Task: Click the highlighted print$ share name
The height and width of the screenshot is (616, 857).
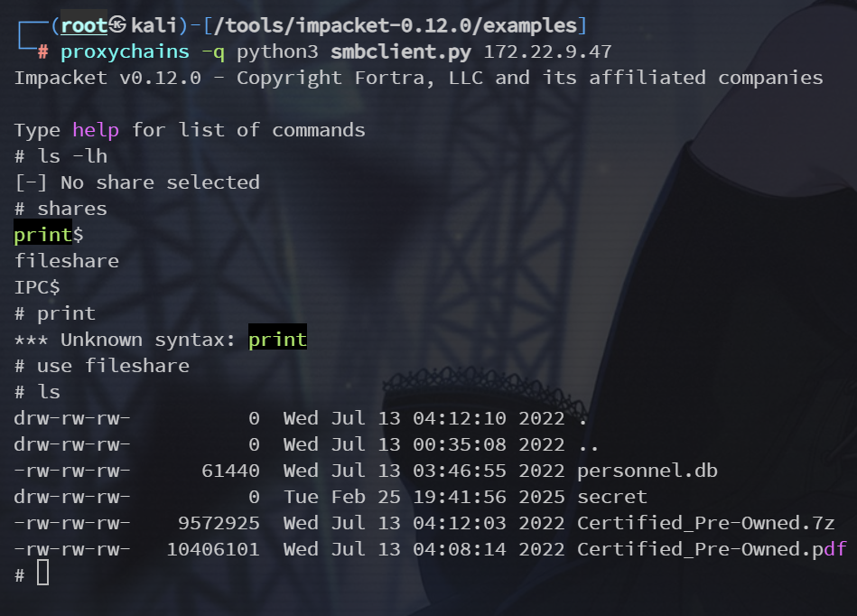Action: point(49,235)
